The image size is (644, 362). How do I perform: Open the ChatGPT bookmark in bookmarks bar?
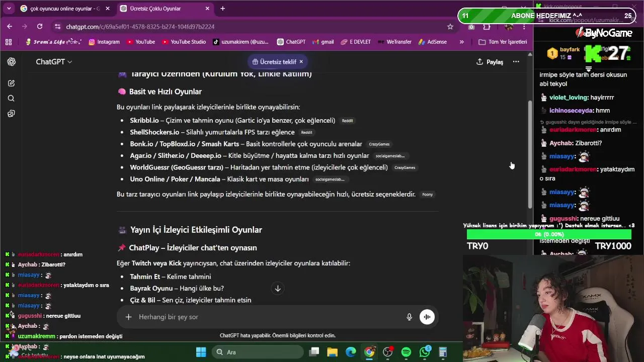(x=291, y=42)
